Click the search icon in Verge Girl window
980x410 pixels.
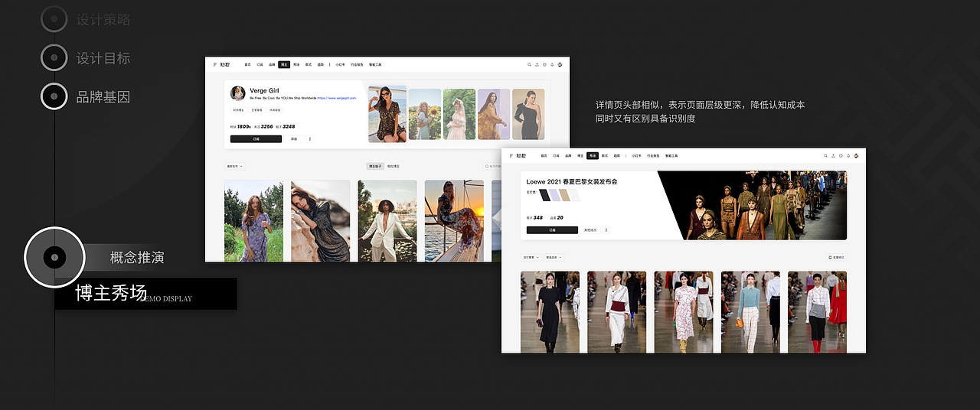(529, 65)
